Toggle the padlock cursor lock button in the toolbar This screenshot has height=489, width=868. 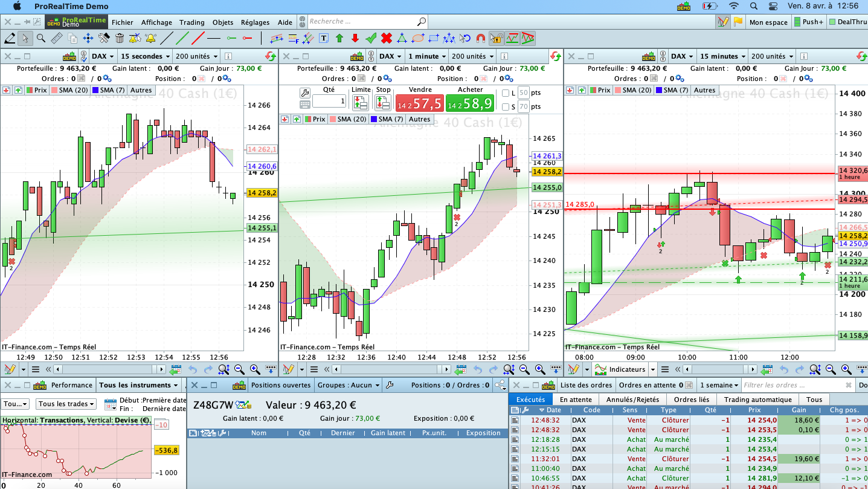click(x=496, y=38)
